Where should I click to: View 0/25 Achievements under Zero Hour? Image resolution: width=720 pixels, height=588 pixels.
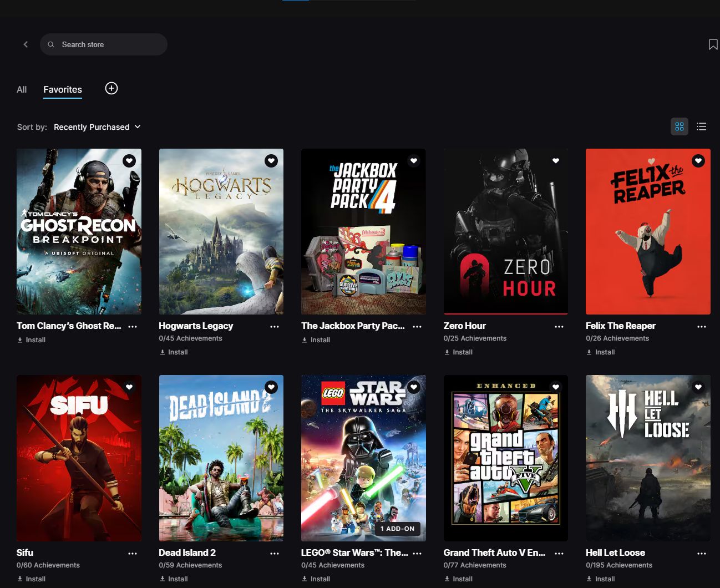point(475,338)
